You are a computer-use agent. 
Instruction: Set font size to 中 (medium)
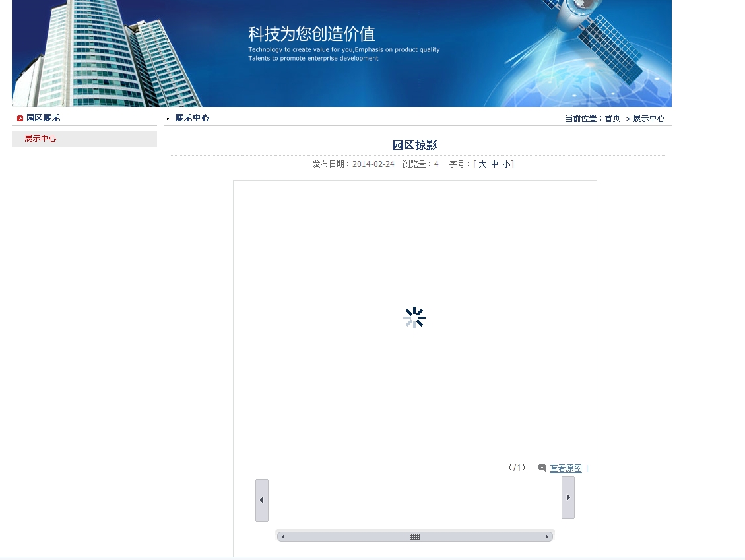pos(494,164)
